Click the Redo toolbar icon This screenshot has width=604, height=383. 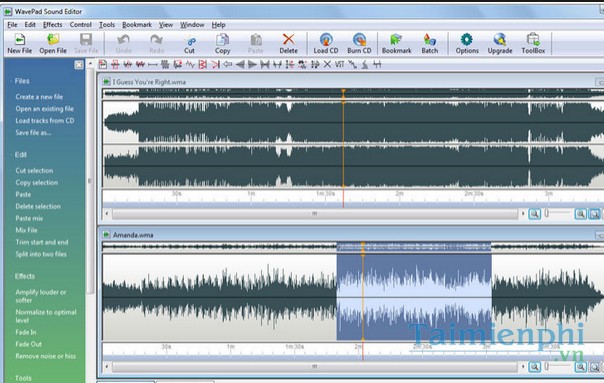click(x=156, y=43)
